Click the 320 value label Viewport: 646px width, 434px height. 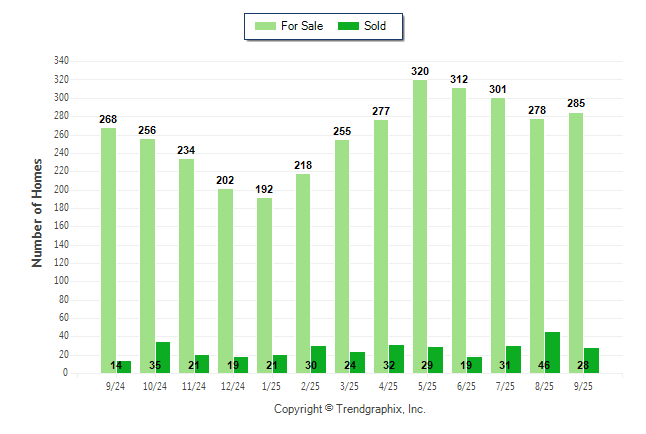click(x=420, y=72)
